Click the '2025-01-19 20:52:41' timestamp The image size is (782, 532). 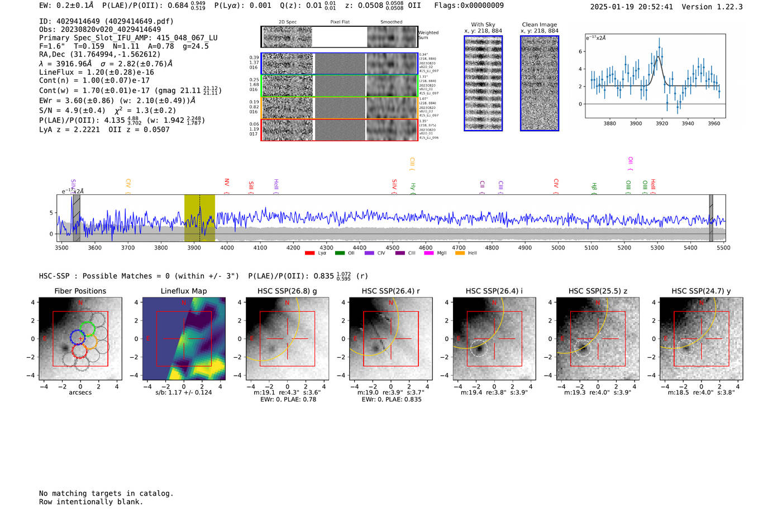[x=631, y=7]
